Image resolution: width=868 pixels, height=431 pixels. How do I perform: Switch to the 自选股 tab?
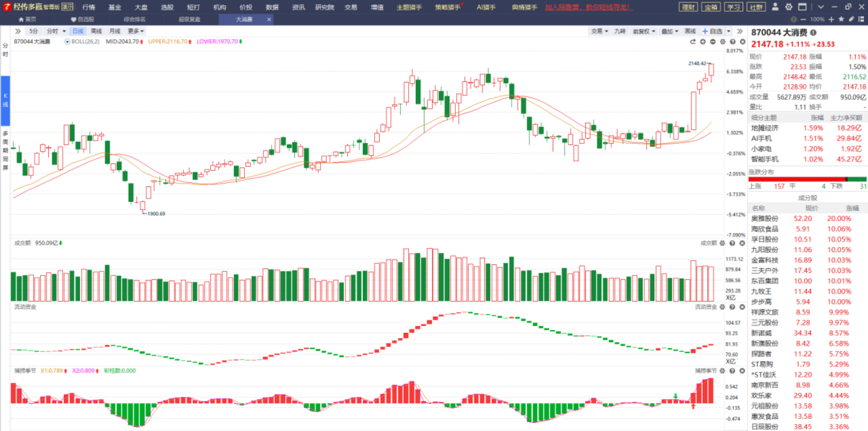[82, 19]
